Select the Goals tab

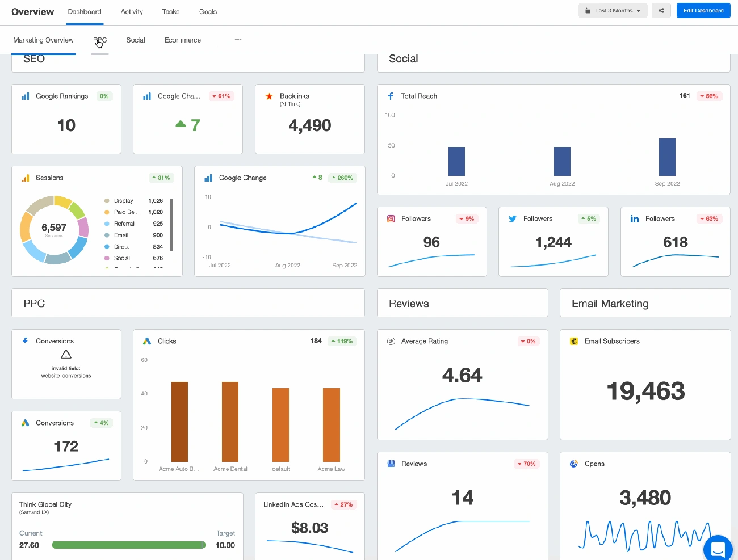click(208, 11)
